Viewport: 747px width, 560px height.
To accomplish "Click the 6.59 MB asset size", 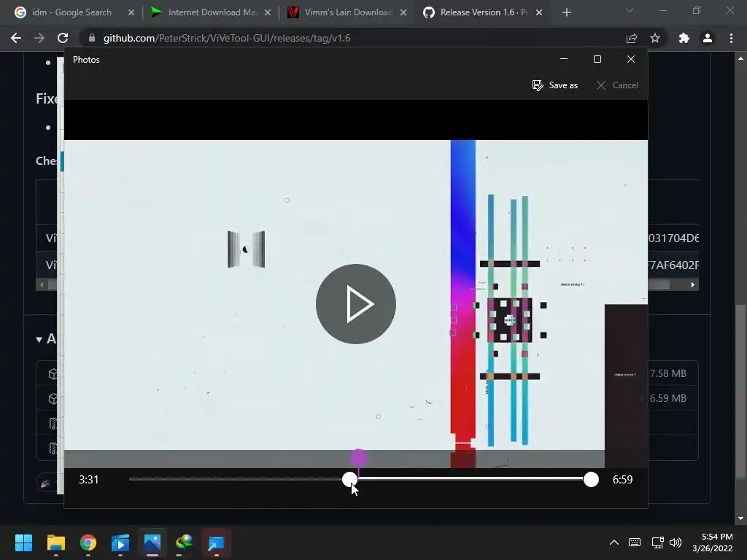I will [x=668, y=398].
